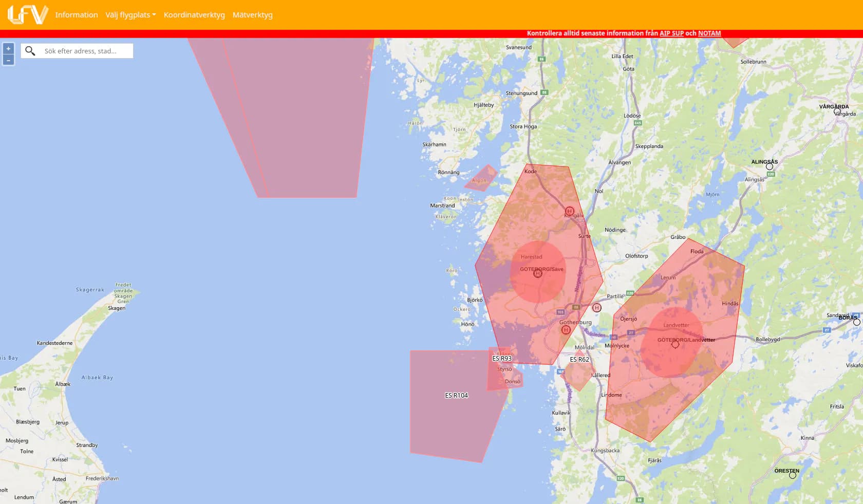This screenshot has height=504, width=863.
Task: Click the map zoom out (−) icon
Action: click(x=8, y=60)
